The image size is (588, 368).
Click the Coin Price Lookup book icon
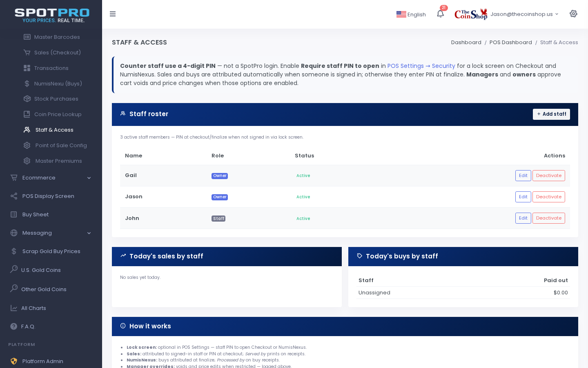pyautogui.click(x=27, y=114)
